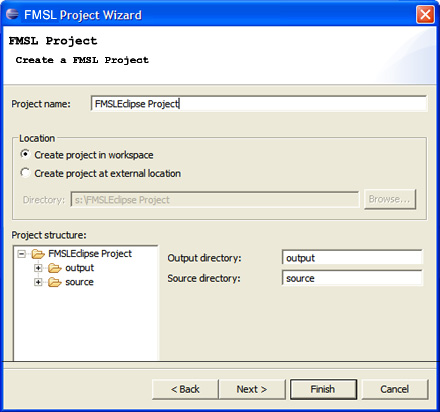Select Create project at external location option
The image size is (440, 412).
click(x=25, y=173)
